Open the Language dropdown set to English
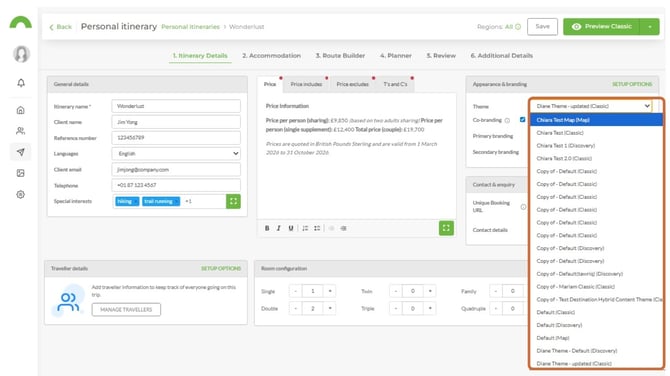Screen dimensions: 670x376 coord(176,153)
